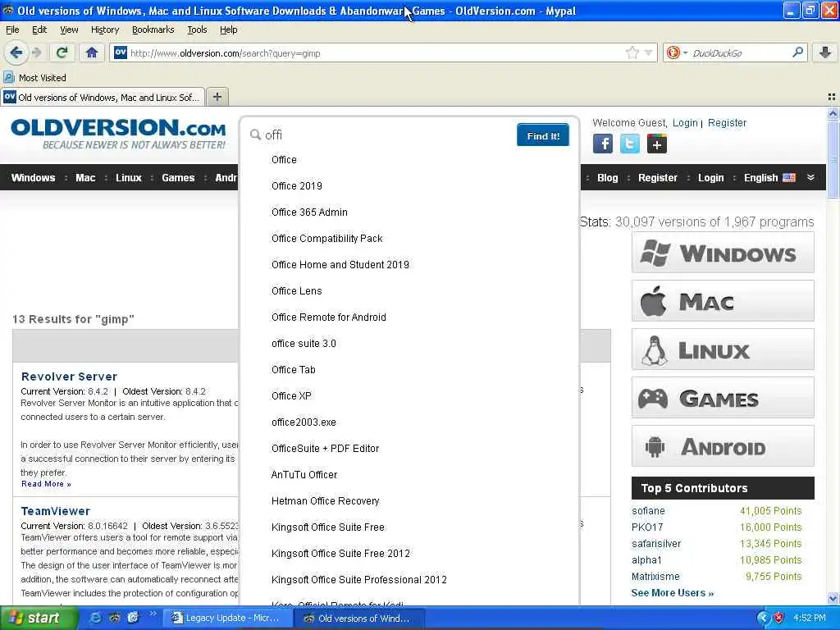Switch to Legacy Update taskbar window
The image size is (840, 630).
point(227,618)
